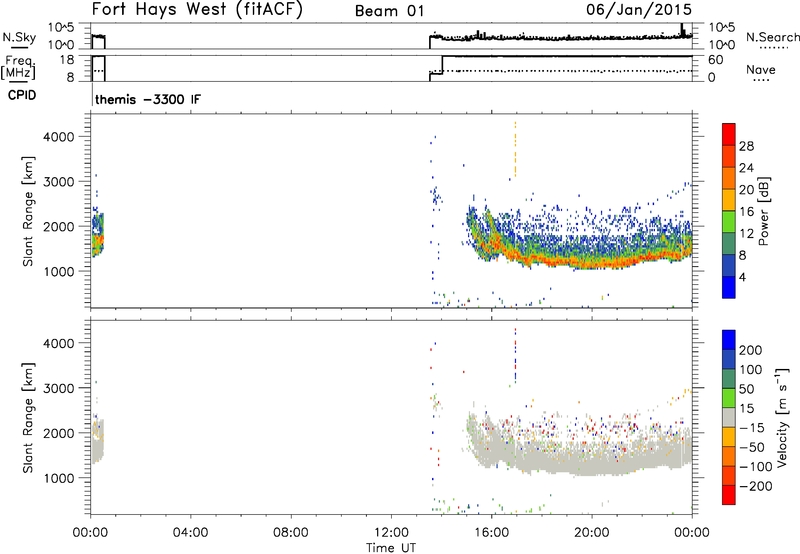Click the 'N.Search' legend label

coord(772,37)
